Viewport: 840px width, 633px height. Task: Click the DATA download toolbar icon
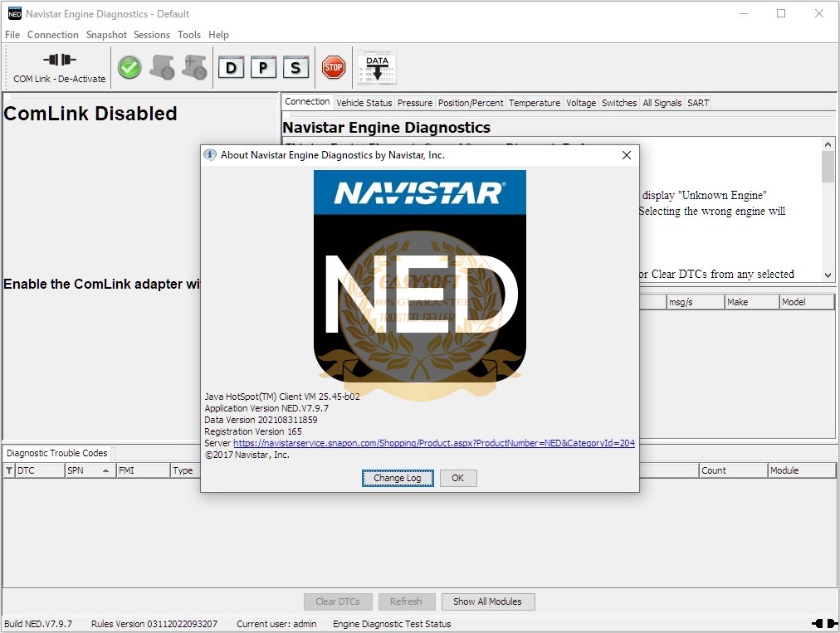[x=377, y=68]
